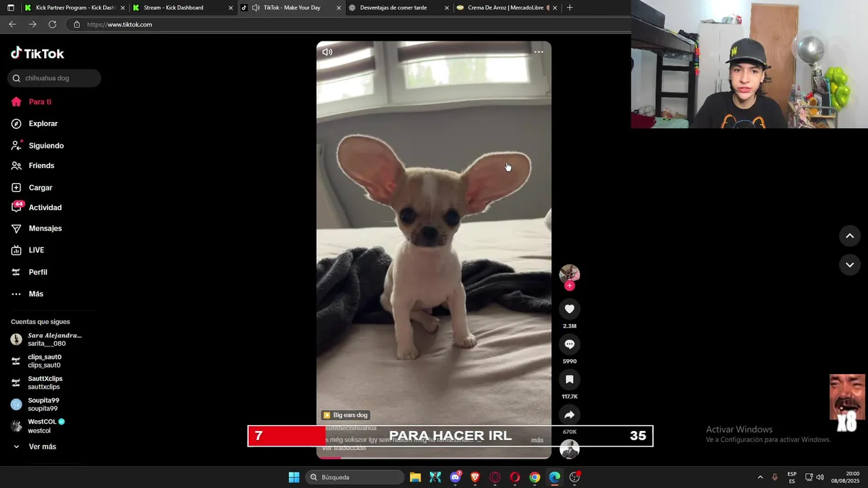Image resolution: width=868 pixels, height=488 pixels.
Task: Open the spinning sound disc icon
Action: pos(570,450)
